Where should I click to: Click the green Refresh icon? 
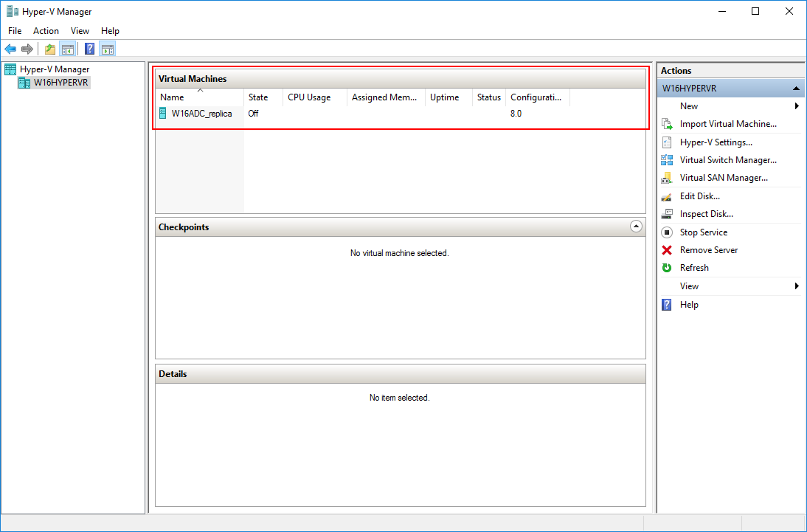[667, 268]
